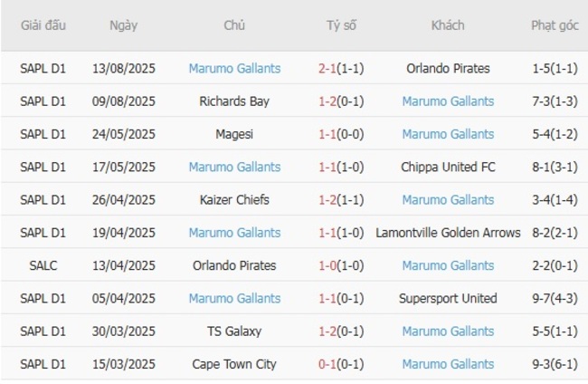
Task: Open Kaizer Chiefs team link
Action: pyautogui.click(x=234, y=200)
